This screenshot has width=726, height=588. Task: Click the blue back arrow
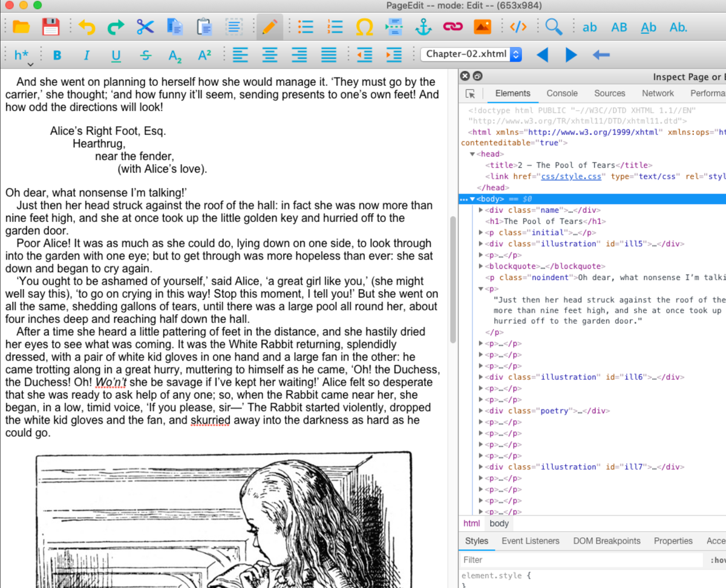tap(601, 55)
